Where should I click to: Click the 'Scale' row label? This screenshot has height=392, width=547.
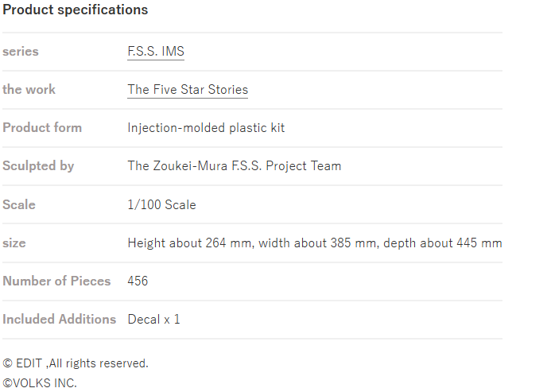19,204
